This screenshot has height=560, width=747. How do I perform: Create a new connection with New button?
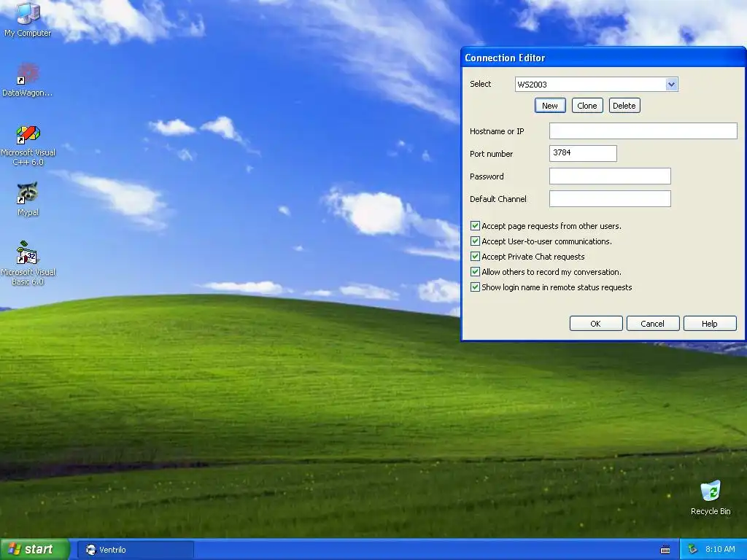pyautogui.click(x=550, y=106)
